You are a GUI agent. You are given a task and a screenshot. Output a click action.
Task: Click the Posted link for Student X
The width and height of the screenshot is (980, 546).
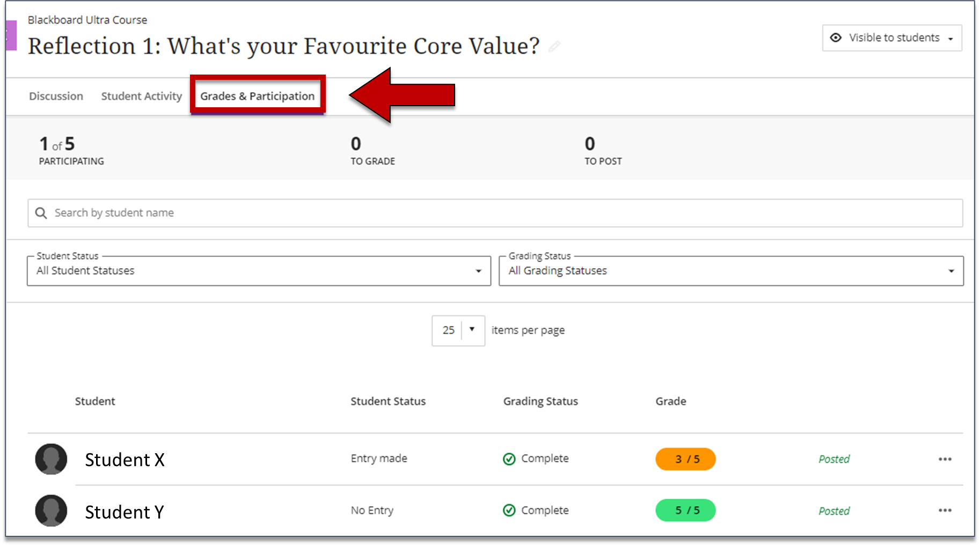[x=833, y=459]
